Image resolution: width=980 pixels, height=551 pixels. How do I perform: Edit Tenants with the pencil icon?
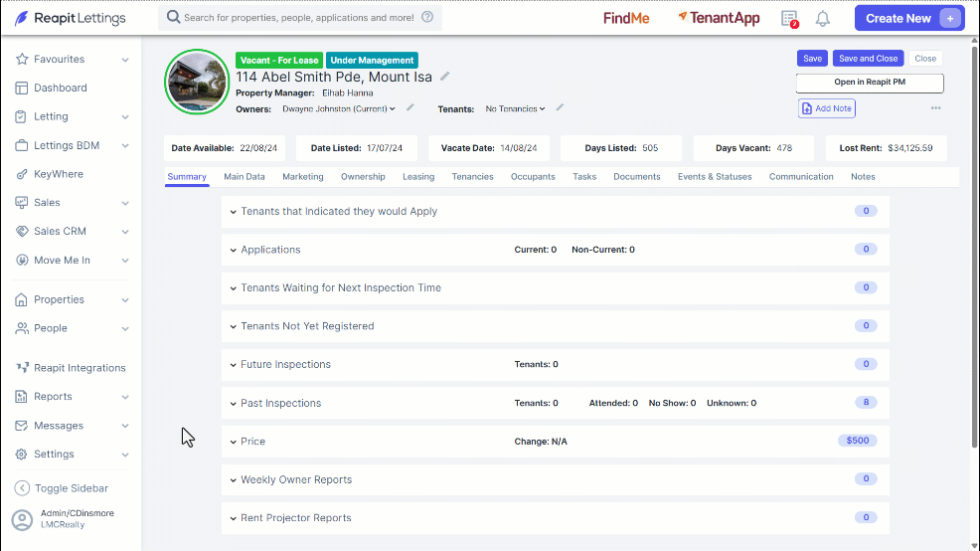[x=560, y=107]
